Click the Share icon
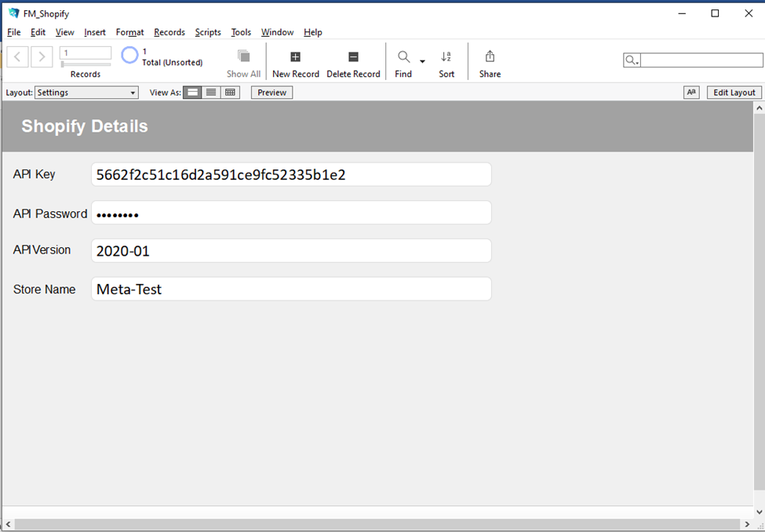Viewport: 765px width, 532px height. click(x=490, y=57)
